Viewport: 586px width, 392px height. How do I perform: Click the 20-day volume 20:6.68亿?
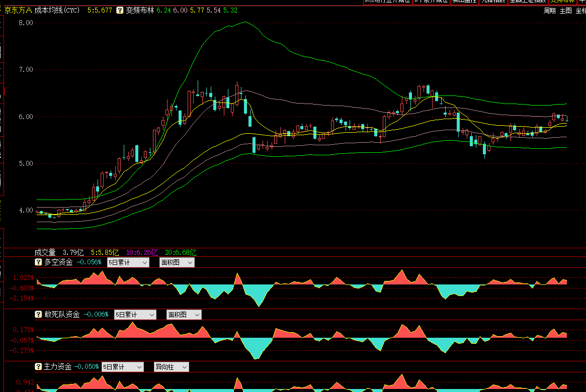pyautogui.click(x=181, y=253)
